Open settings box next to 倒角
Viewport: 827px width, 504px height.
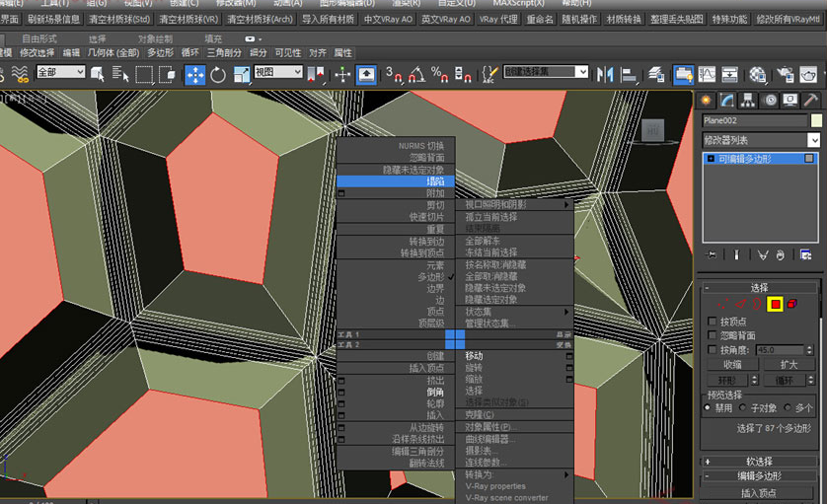pos(341,393)
